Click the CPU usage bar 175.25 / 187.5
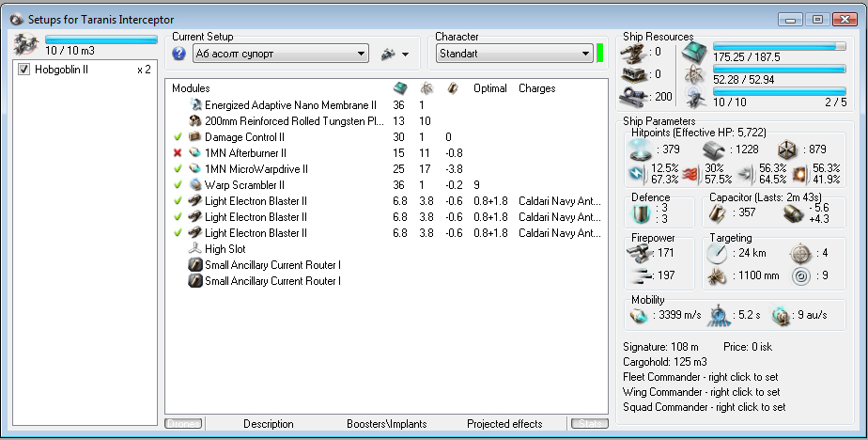Viewport: 868px width, 440px height. click(780, 47)
